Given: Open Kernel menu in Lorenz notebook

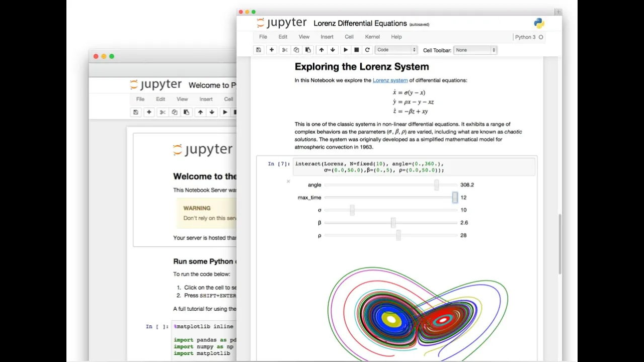Looking at the screenshot, I should coord(372,37).
